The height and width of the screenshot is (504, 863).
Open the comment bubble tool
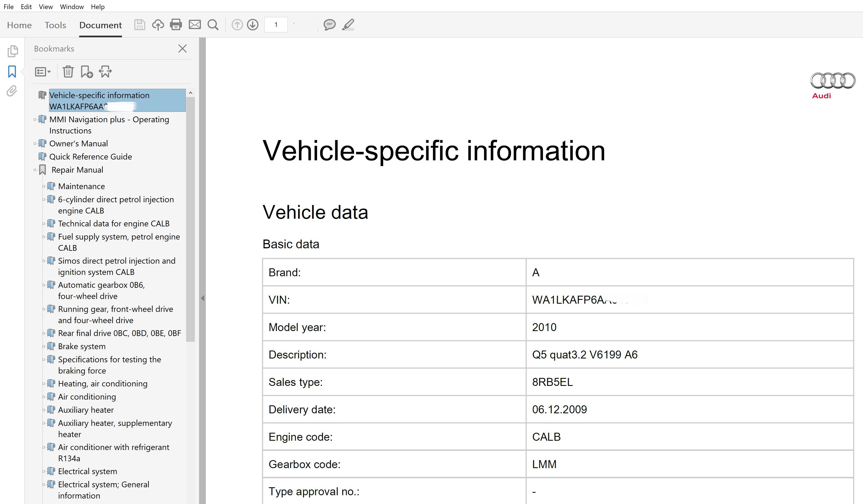click(329, 25)
